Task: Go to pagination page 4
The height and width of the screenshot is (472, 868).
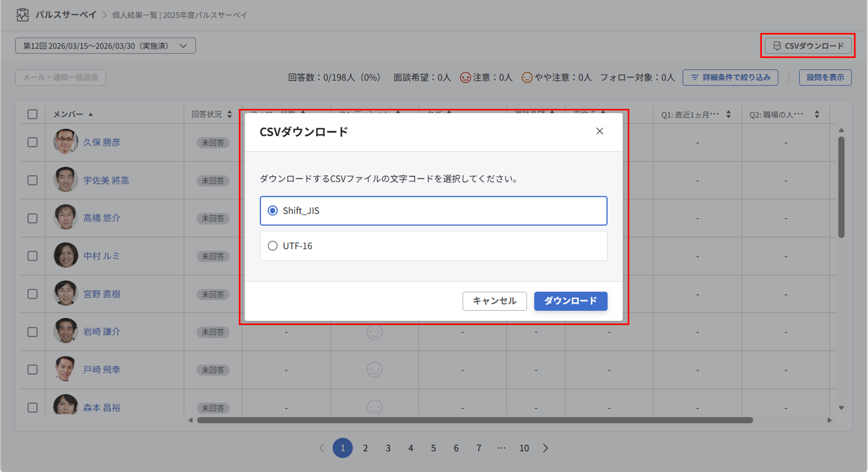Action: pyautogui.click(x=411, y=448)
